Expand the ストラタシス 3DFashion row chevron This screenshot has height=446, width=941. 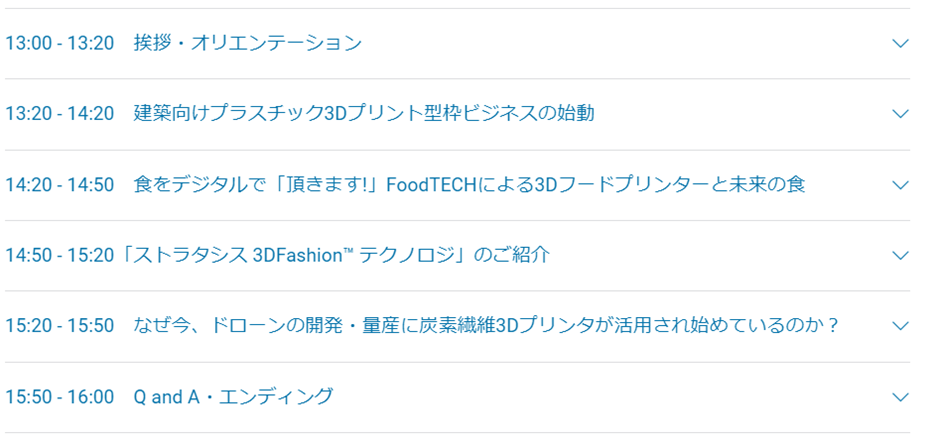point(900,255)
